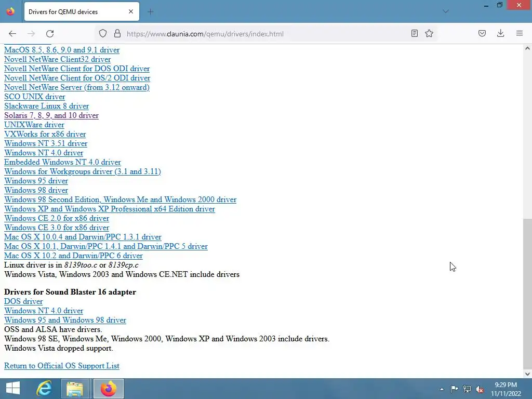Open the network Windows NT 4.0 driver link

point(44,153)
